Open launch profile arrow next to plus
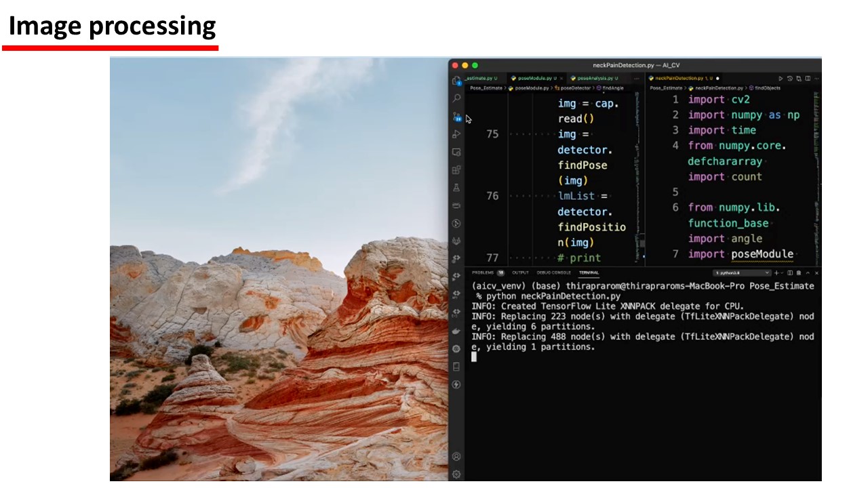The image size is (868, 488). [x=783, y=272]
